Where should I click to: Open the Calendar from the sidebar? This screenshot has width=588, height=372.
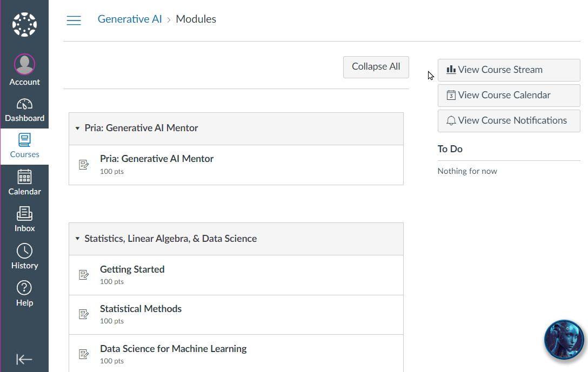(24, 182)
